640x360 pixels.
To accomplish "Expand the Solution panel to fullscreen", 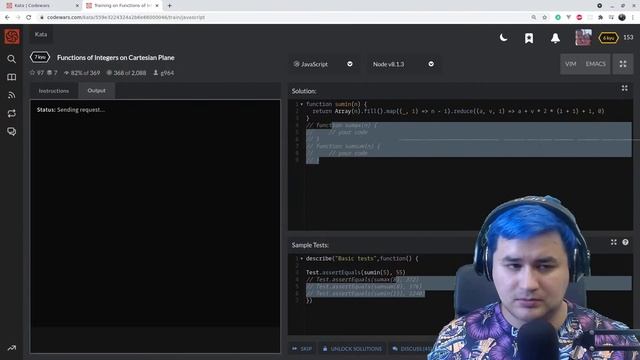I will tap(624, 88).
